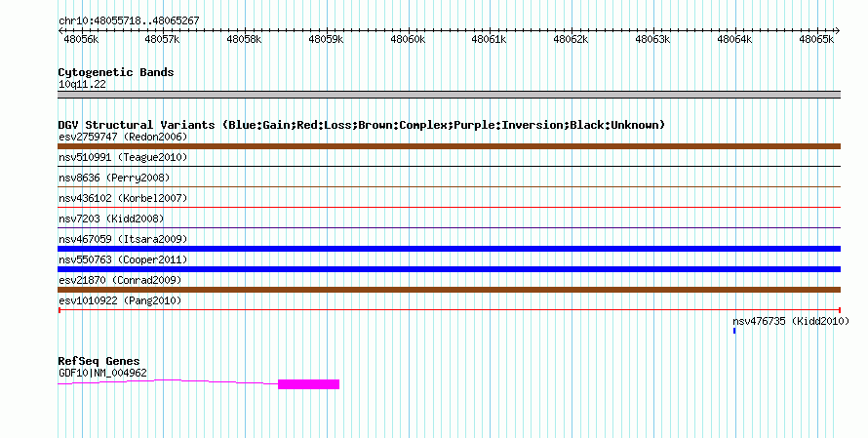Click the 48058k ruler tick
This screenshot has height=438, width=868.
point(244,39)
